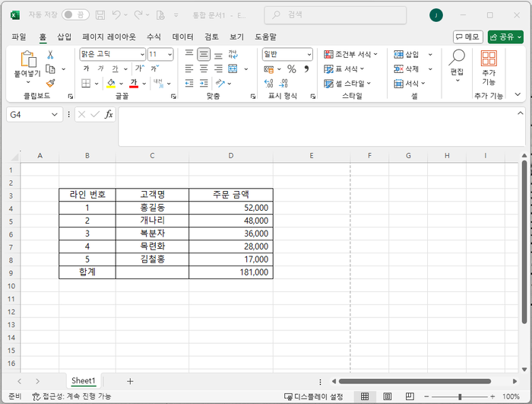Viewport: 532px width, 404px height.
Task: Click the Copy icon
Action: point(50,69)
